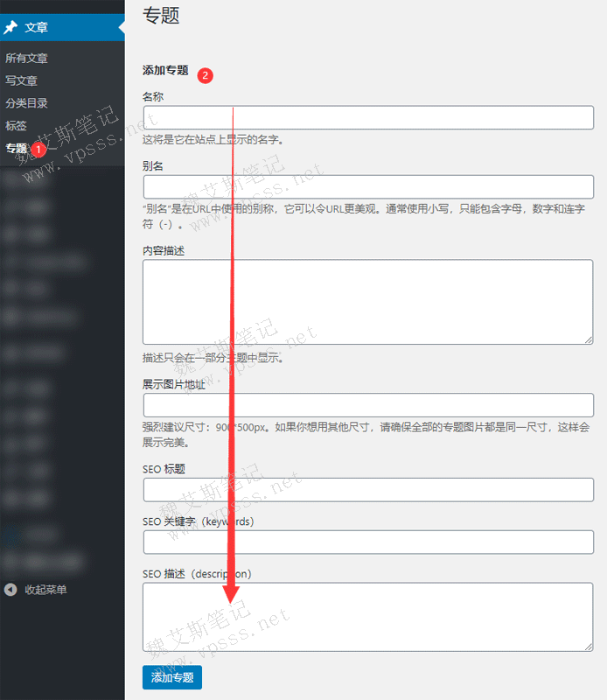Open the 标签 submenu item
Image resolution: width=607 pixels, height=700 pixels.
(16, 126)
